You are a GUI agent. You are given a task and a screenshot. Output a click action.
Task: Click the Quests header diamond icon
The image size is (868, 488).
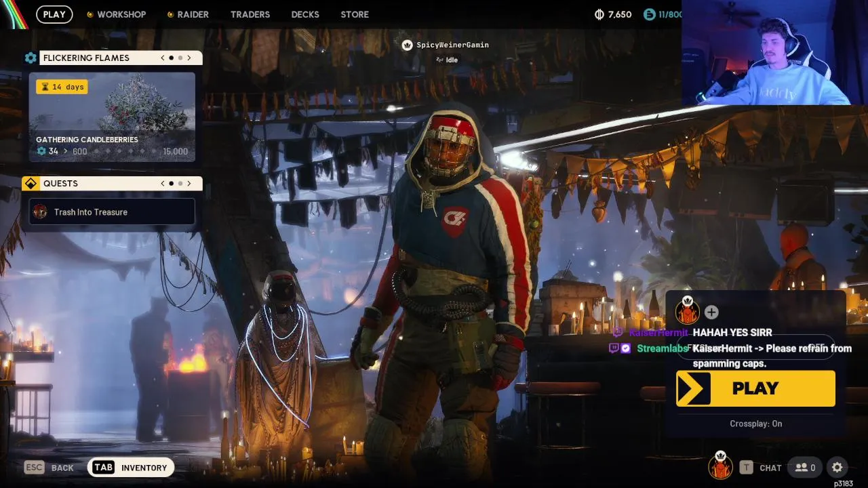pos(31,184)
